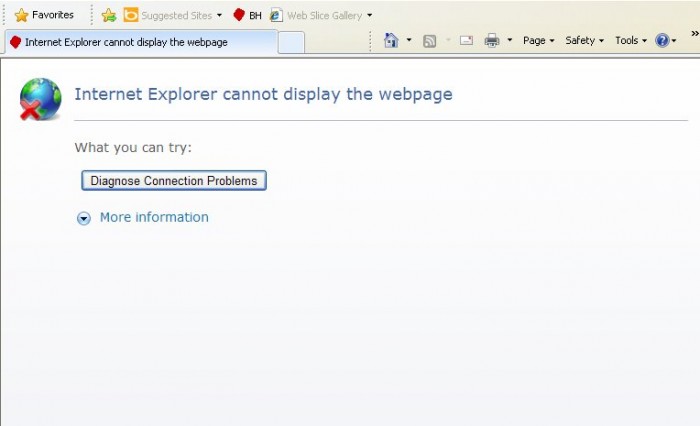The height and width of the screenshot is (426, 700).
Task: Open a new blank tab
Action: (x=291, y=42)
